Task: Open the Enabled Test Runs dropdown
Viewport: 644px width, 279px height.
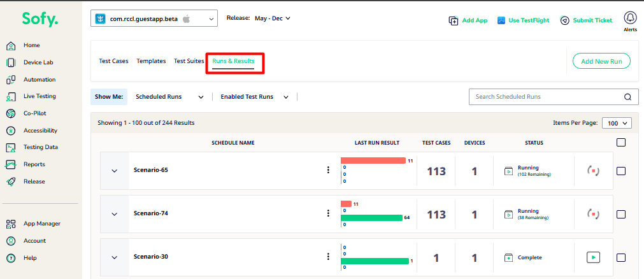Action: pyautogui.click(x=254, y=97)
